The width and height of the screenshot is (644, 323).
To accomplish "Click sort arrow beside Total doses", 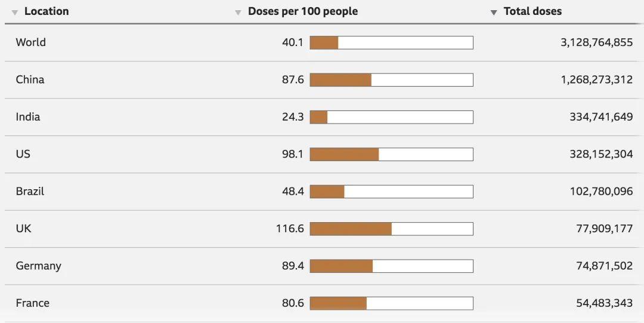I will (x=494, y=13).
